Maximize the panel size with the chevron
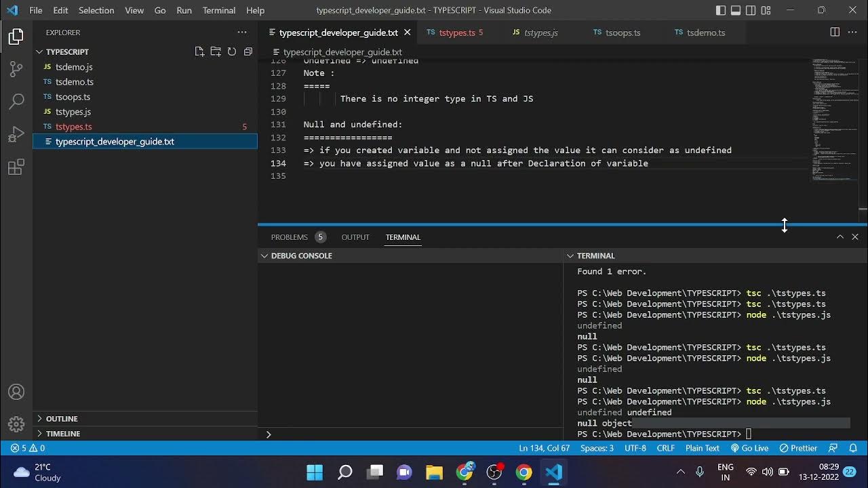 [x=840, y=237]
